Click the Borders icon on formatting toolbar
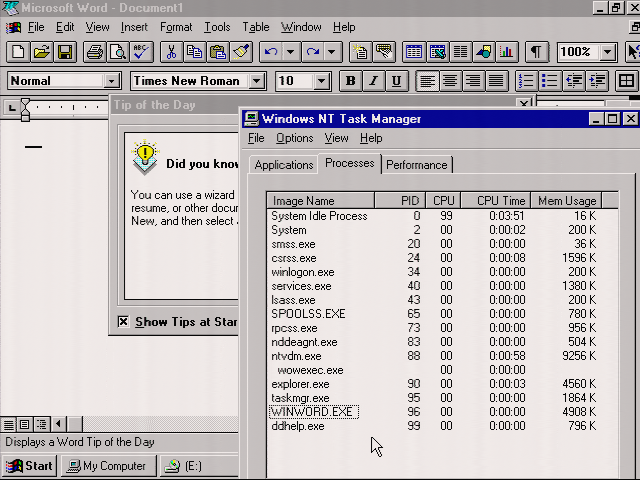640x480 pixels. point(626,81)
